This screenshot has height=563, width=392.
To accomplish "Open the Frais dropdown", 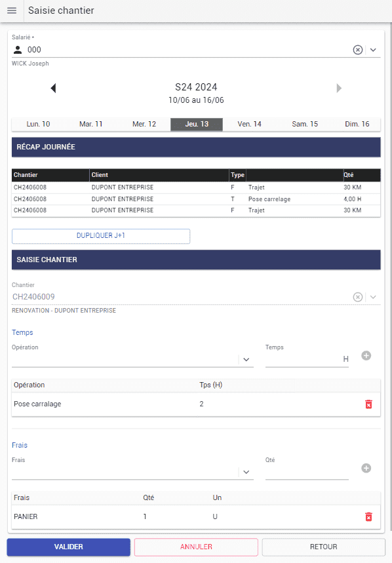I will click(x=246, y=473).
